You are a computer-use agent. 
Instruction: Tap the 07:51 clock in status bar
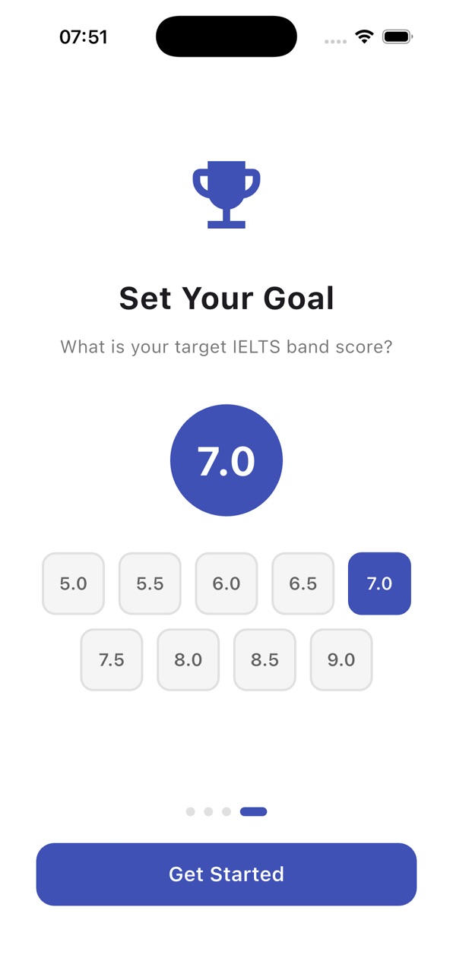coord(84,36)
